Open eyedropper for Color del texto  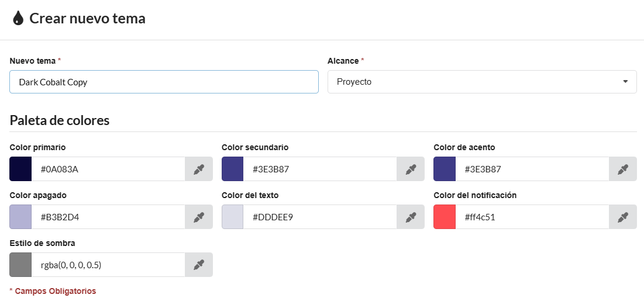pos(411,217)
